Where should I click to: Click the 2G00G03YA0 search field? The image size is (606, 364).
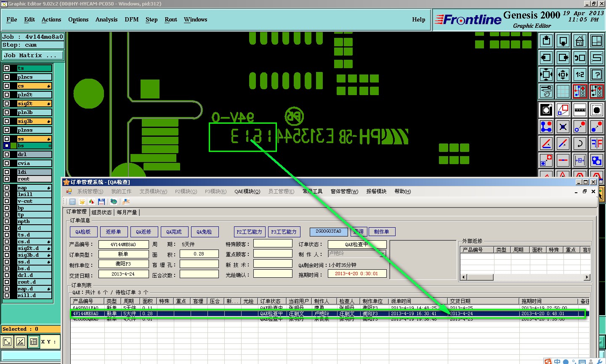(x=329, y=231)
